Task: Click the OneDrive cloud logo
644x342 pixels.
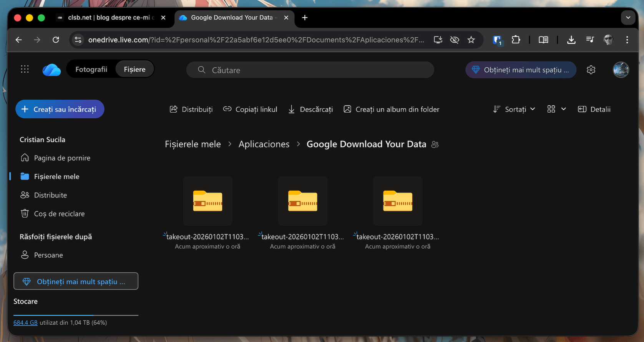Action: [51, 70]
